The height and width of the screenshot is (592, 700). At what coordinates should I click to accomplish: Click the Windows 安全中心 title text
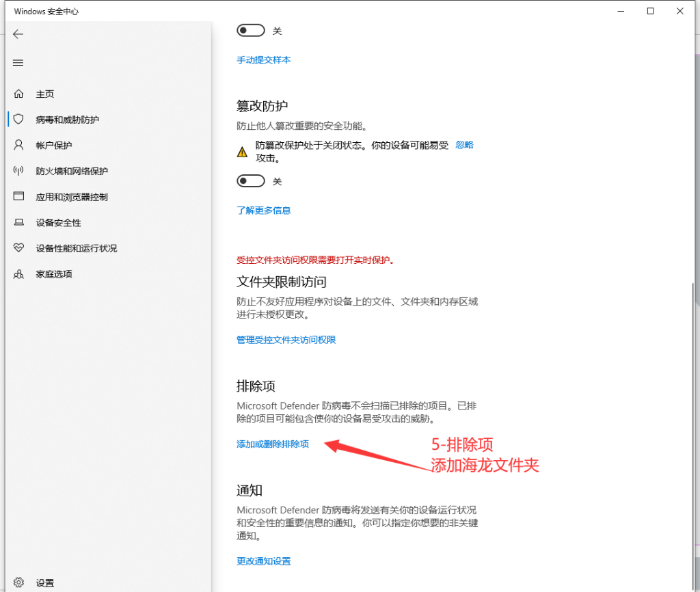click(x=46, y=11)
